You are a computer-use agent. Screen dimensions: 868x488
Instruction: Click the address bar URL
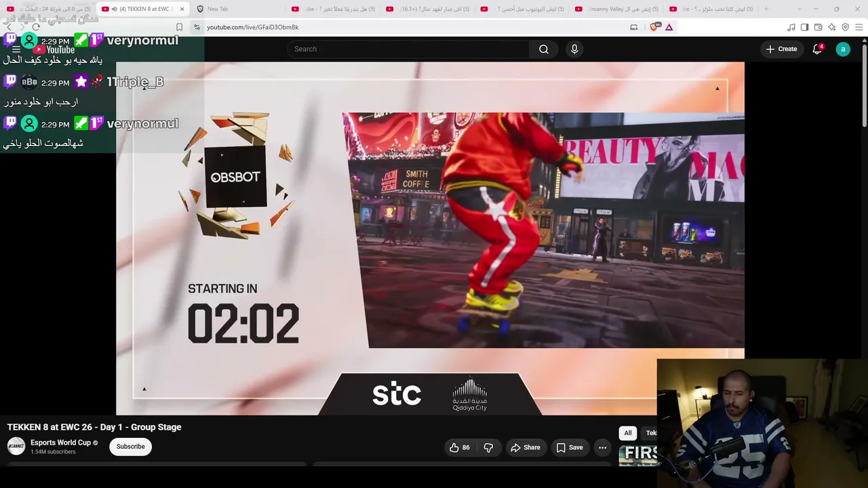pos(252,27)
